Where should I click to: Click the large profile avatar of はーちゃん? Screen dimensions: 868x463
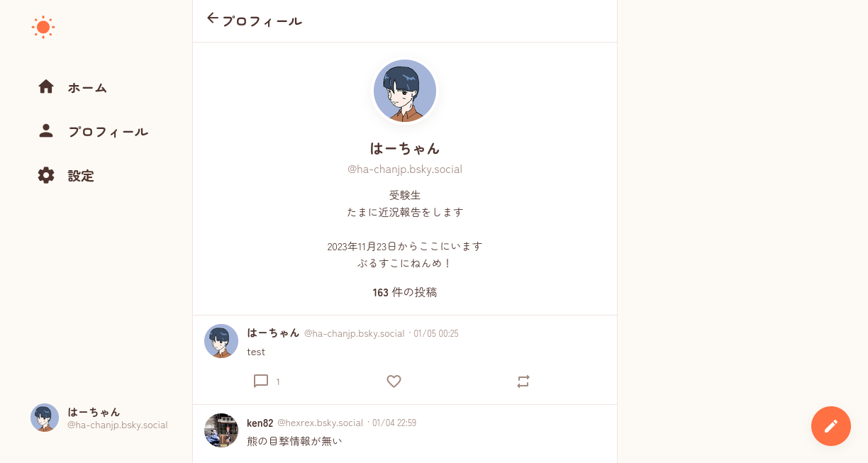pyautogui.click(x=405, y=91)
